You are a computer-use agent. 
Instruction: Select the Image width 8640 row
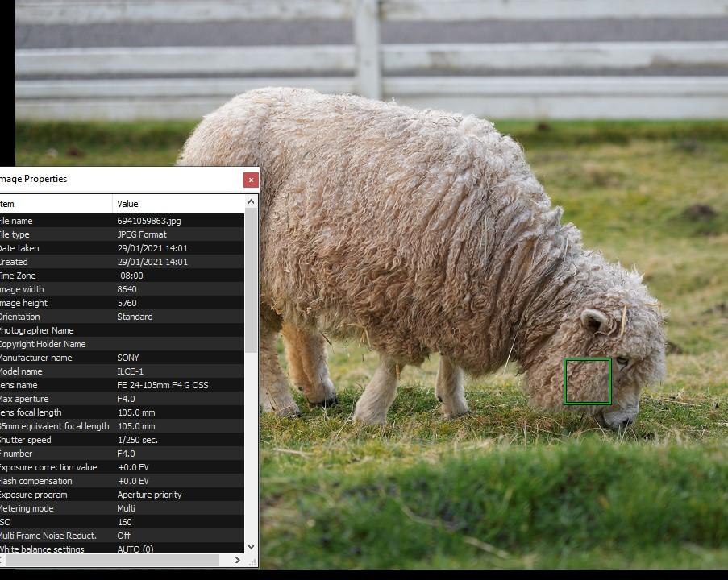click(122, 289)
